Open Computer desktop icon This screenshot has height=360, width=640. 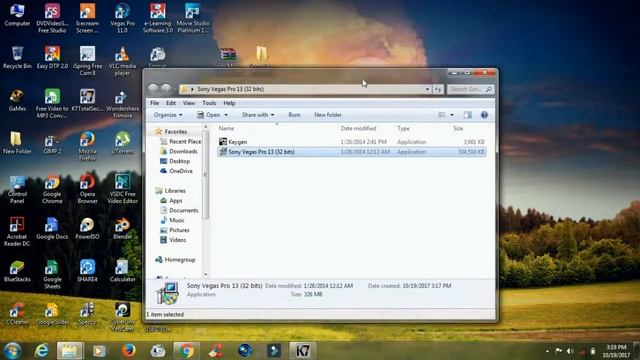tap(17, 16)
